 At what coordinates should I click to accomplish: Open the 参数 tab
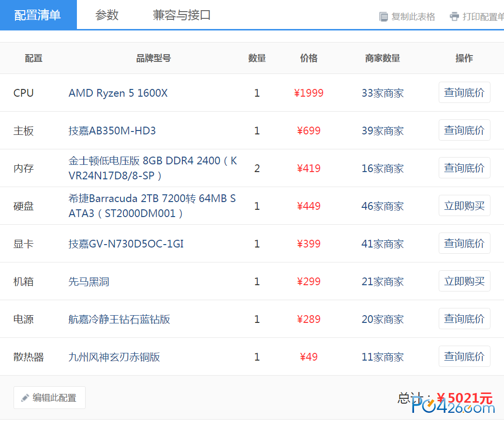(107, 15)
